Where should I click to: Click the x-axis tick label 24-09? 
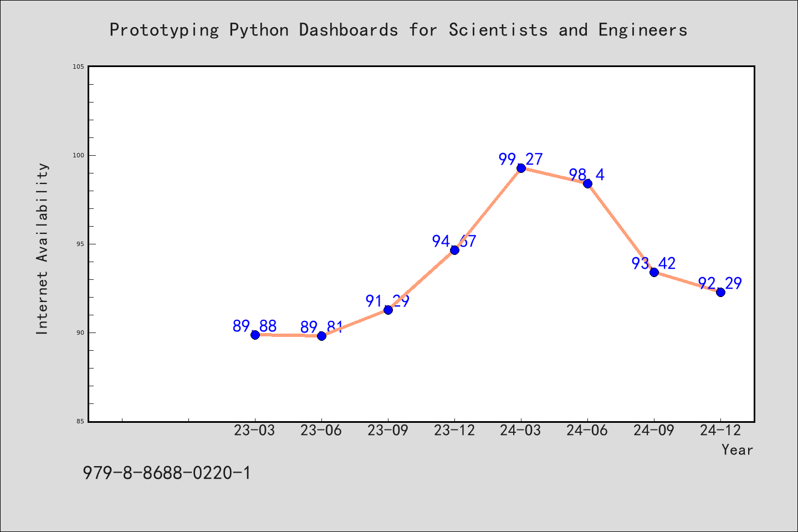click(x=654, y=431)
